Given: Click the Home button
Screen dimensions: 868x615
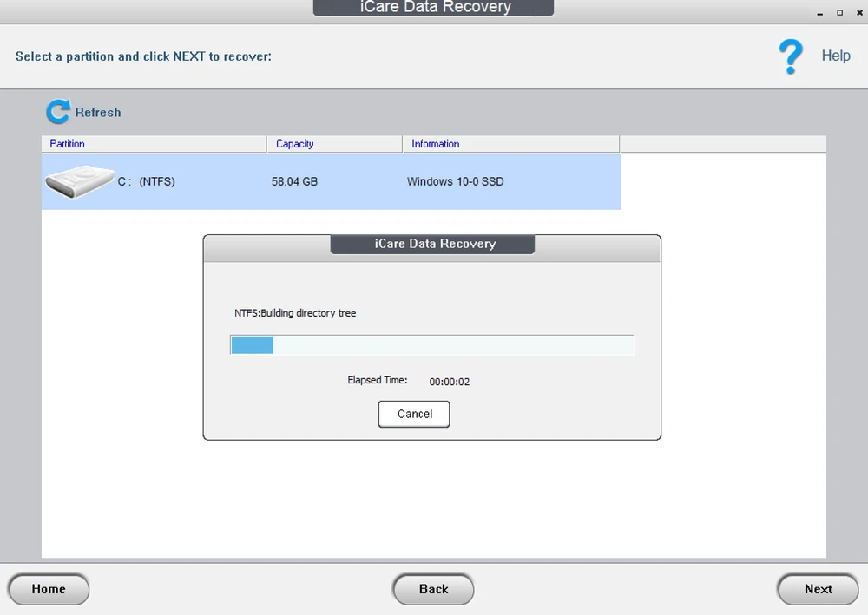Looking at the screenshot, I should click(49, 589).
